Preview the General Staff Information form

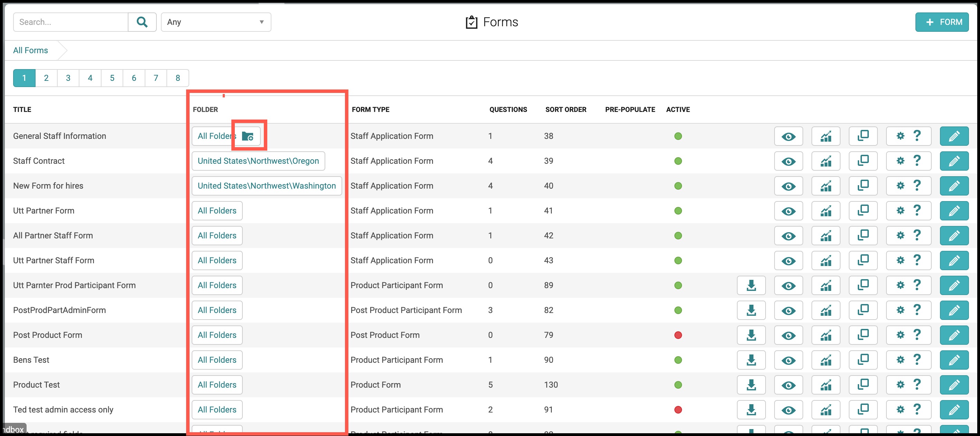coord(788,136)
